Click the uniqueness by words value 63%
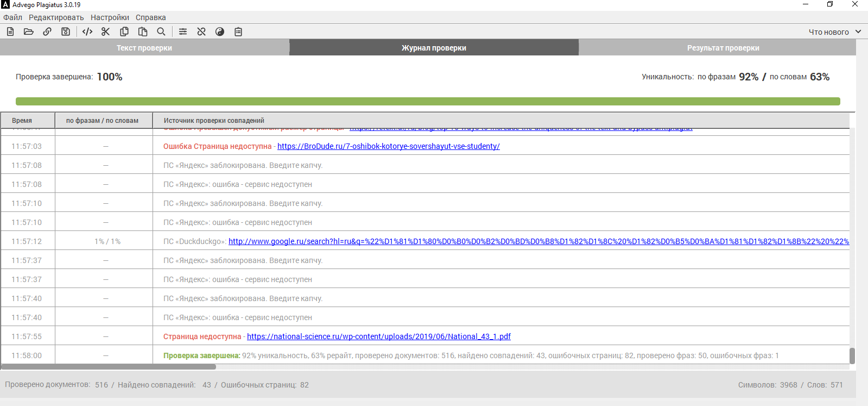The image size is (868, 406). pyautogui.click(x=820, y=77)
